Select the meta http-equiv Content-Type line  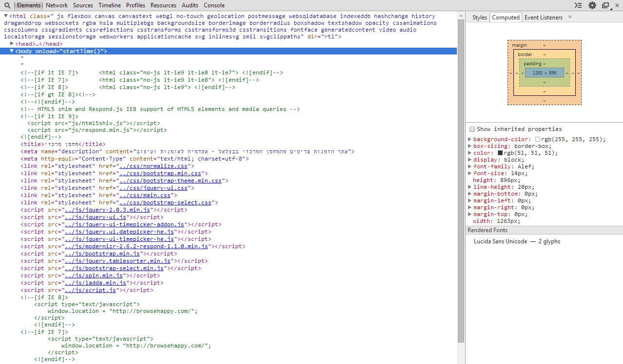134,159
